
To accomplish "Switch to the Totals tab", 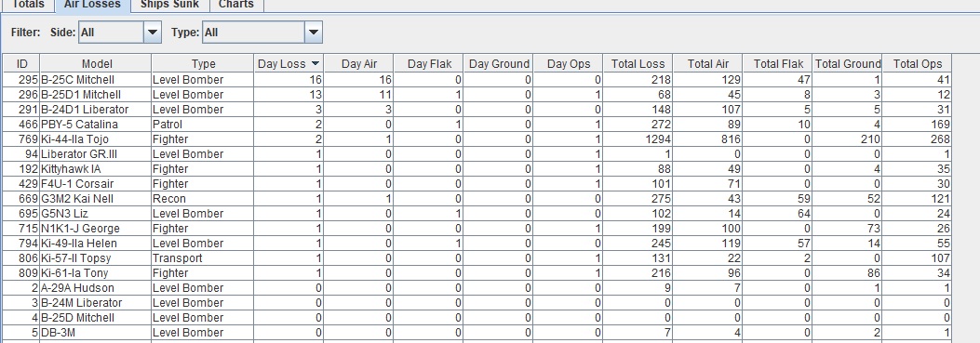I will tap(29, 5).
